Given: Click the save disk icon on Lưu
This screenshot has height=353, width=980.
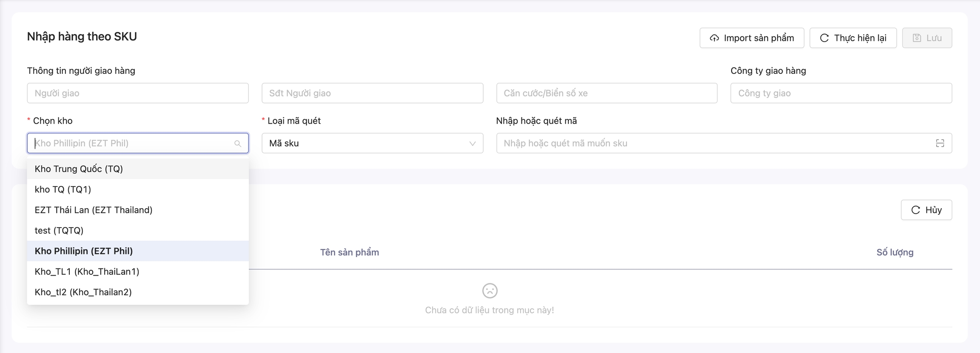Looking at the screenshot, I should coord(917,38).
